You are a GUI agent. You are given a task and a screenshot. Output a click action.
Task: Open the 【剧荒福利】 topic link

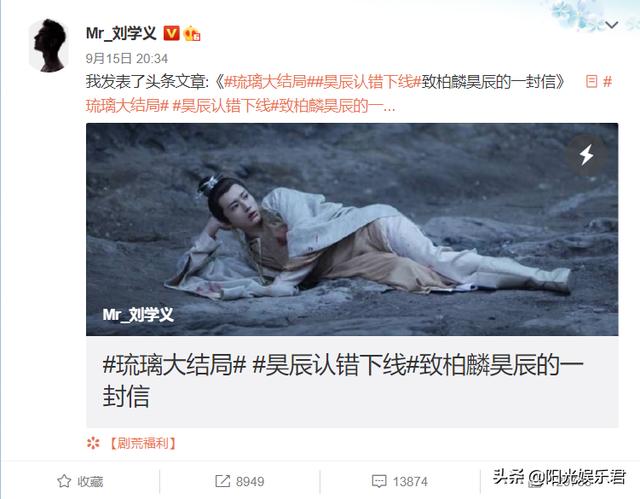click(x=143, y=443)
